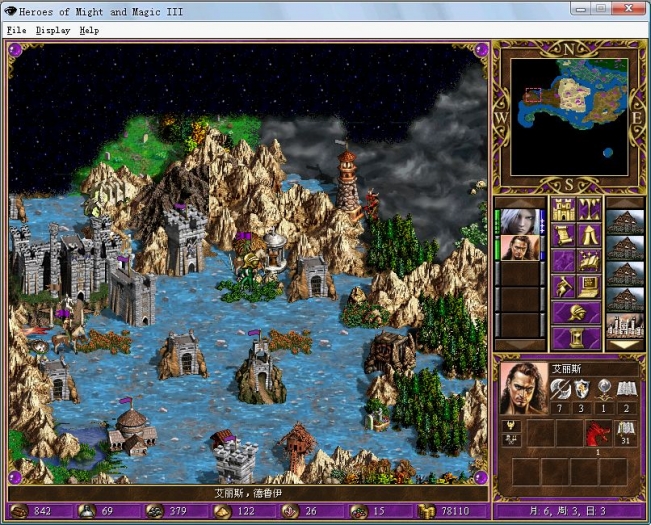Click status bar text 艾丽斯，德鲁伊
Screen dimensions: 651x525
pyautogui.click(x=248, y=493)
